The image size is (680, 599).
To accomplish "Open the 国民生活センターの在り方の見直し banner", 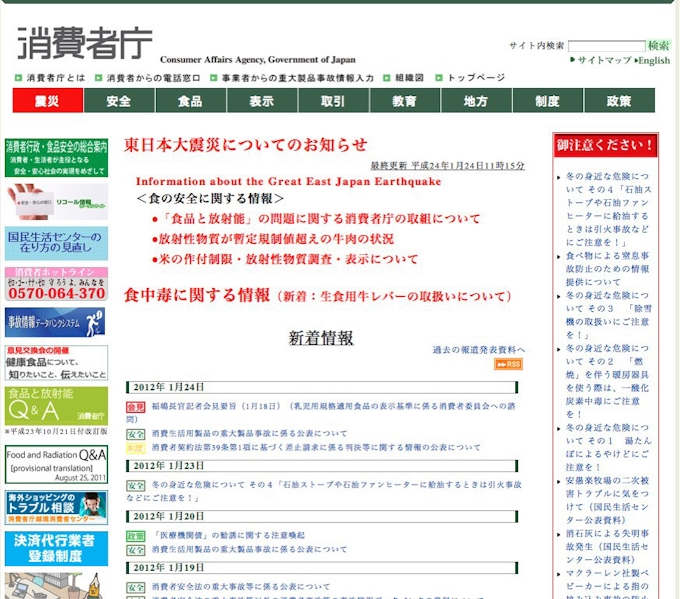I will (56, 243).
